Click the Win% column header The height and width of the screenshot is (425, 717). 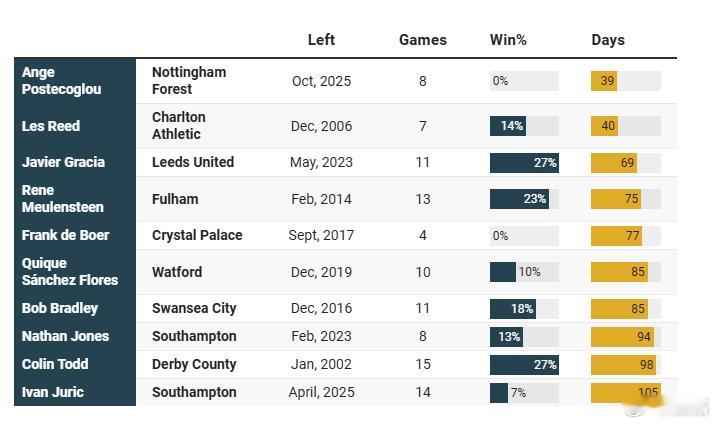508,40
